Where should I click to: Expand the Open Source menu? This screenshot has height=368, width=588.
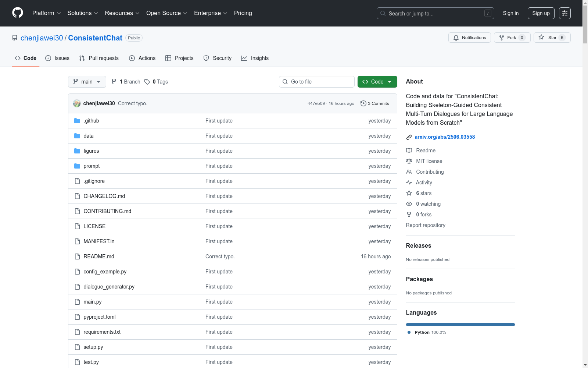coord(167,13)
